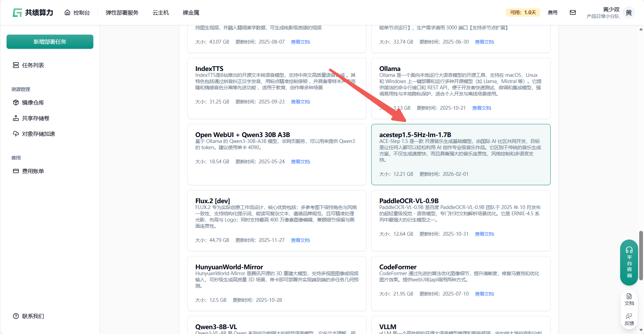Image resolution: width=644 pixels, height=334 pixels.
Task: Open 查看文档 link for IndexTTS
Action: click(x=300, y=102)
